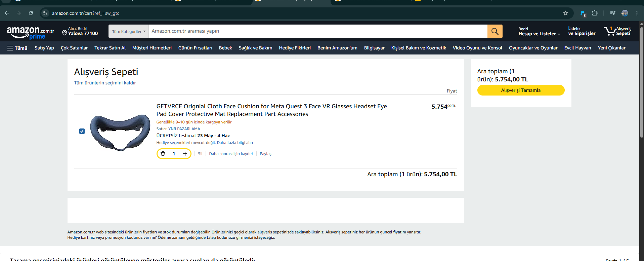Image resolution: width=644 pixels, height=261 pixels.
Task: Expand Hesap ve Listeler menu
Action: click(x=539, y=31)
